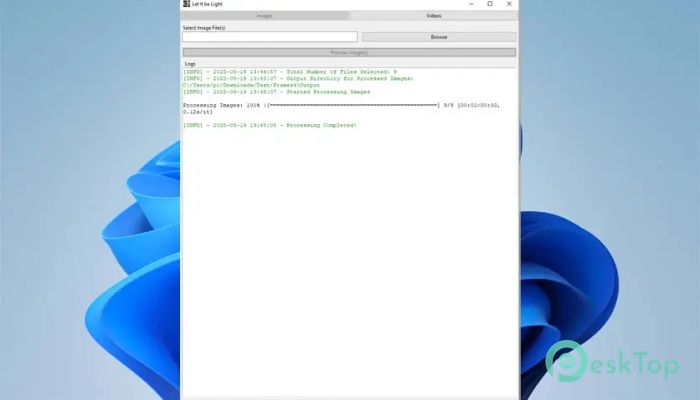Click the Browse button
Image resolution: width=700 pixels, height=400 pixels.
(x=439, y=37)
